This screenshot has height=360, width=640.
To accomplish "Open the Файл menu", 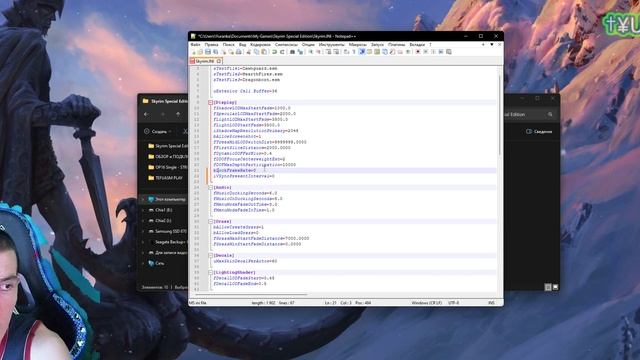I will tap(195, 44).
